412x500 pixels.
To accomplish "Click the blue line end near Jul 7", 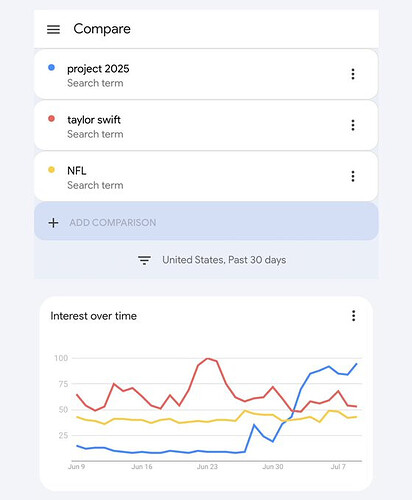I will pos(357,364).
